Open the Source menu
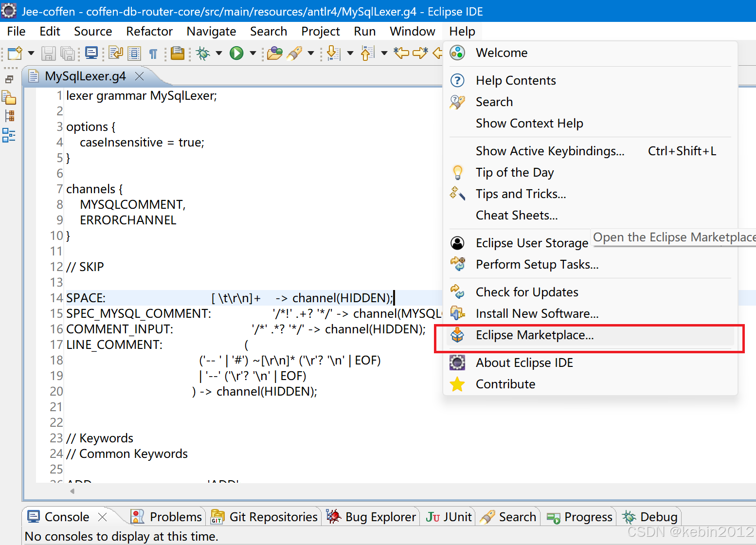The height and width of the screenshot is (545, 756). point(93,32)
